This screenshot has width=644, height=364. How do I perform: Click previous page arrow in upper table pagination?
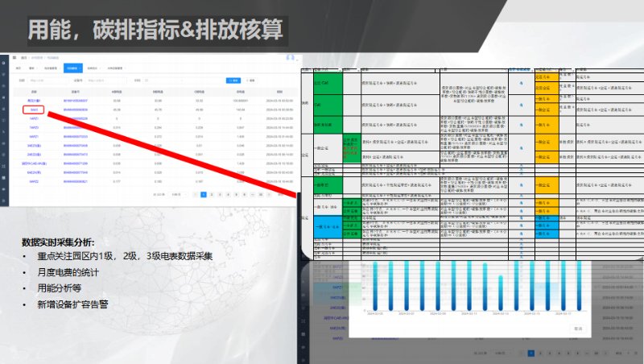(x=194, y=194)
